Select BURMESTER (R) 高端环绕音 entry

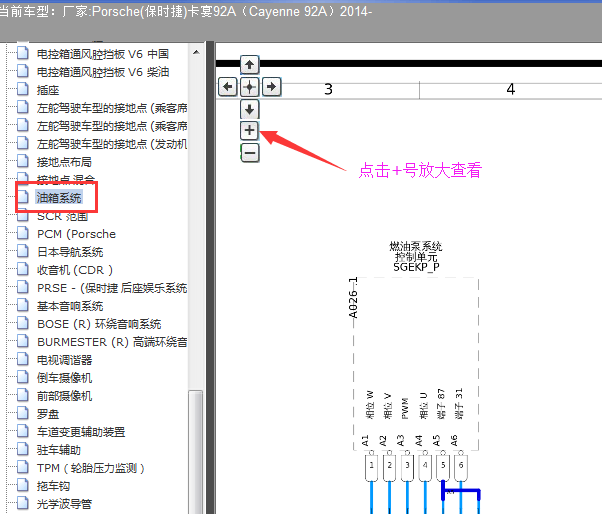pos(112,342)
